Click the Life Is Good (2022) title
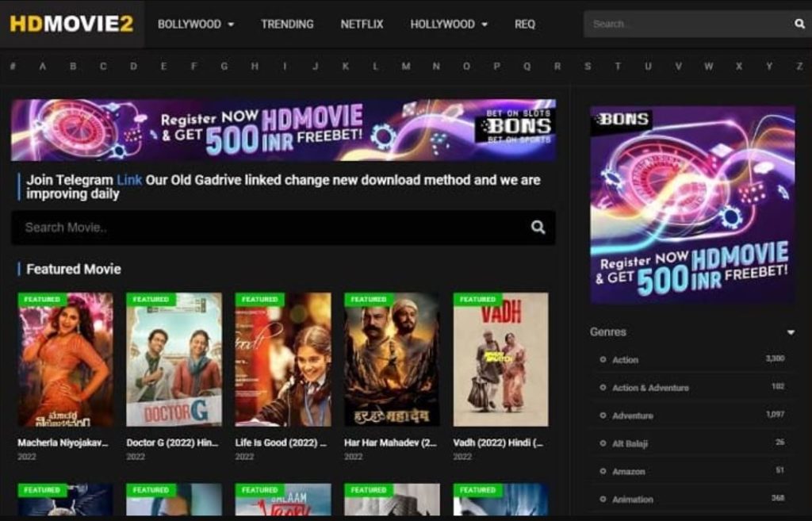Image resolution: width=812 pixels, height=521 pixels. (x=281, y=442)
